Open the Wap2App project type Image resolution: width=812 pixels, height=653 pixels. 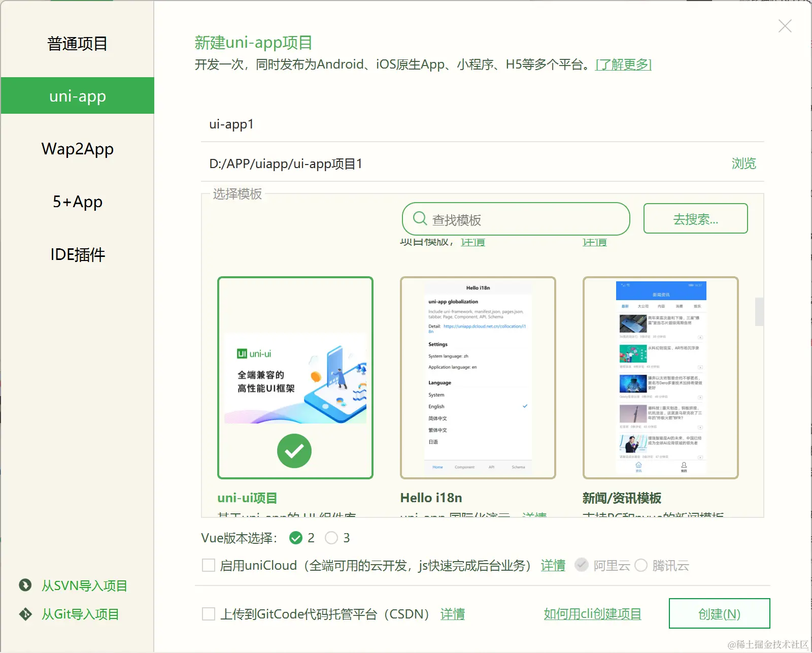78,149
